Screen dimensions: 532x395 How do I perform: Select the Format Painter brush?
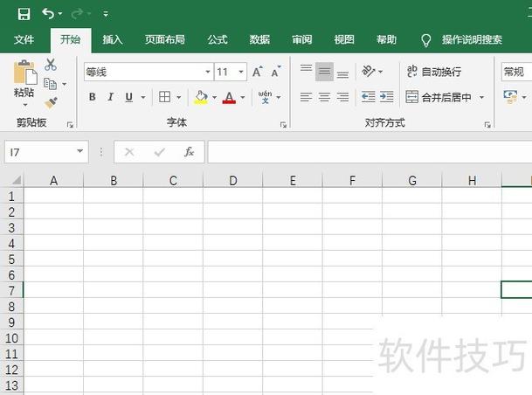[51, 103]
